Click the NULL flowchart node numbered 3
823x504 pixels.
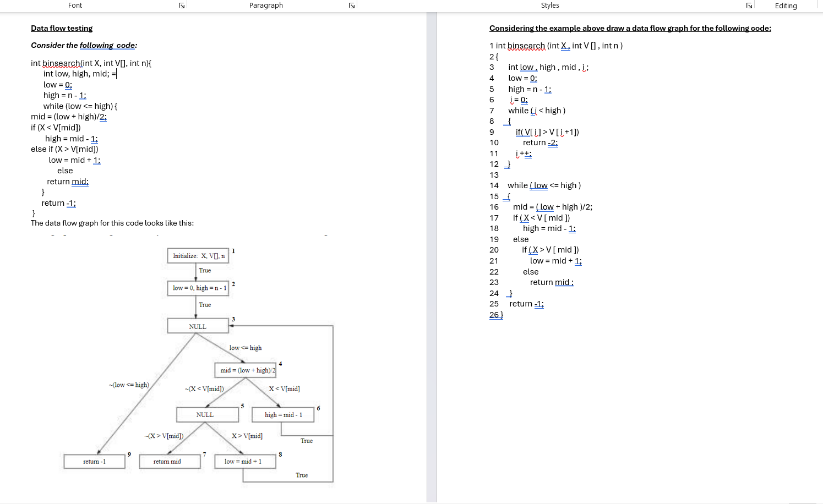point(198,325)
